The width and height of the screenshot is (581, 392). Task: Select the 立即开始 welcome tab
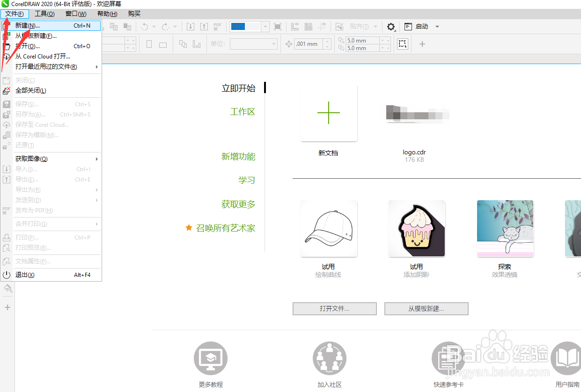point(238,88)
